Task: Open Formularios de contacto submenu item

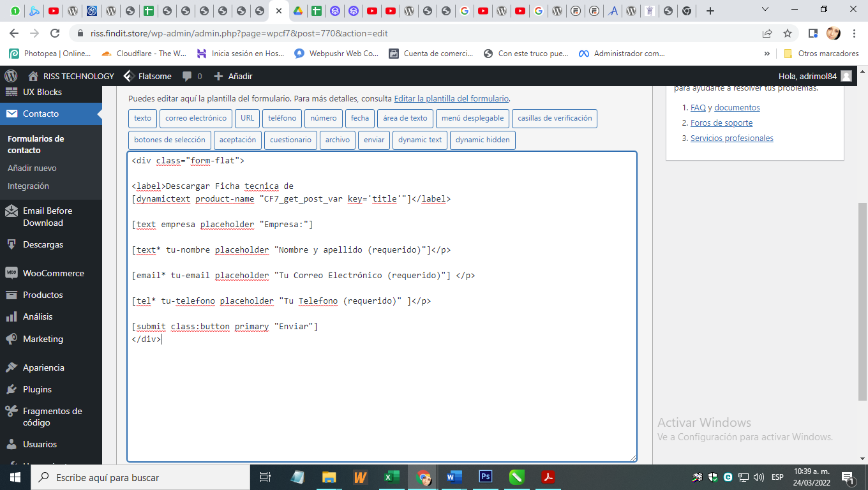Action: click(36, 144)
